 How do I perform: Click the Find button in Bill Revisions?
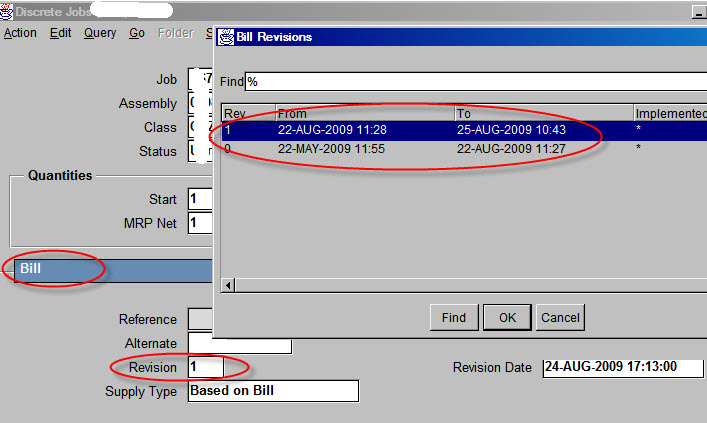454,317
